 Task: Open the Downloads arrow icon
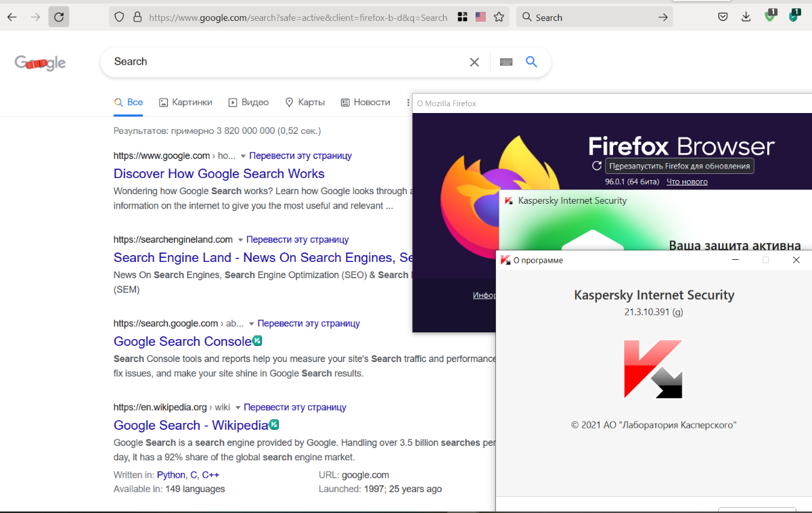pos(746,17)
